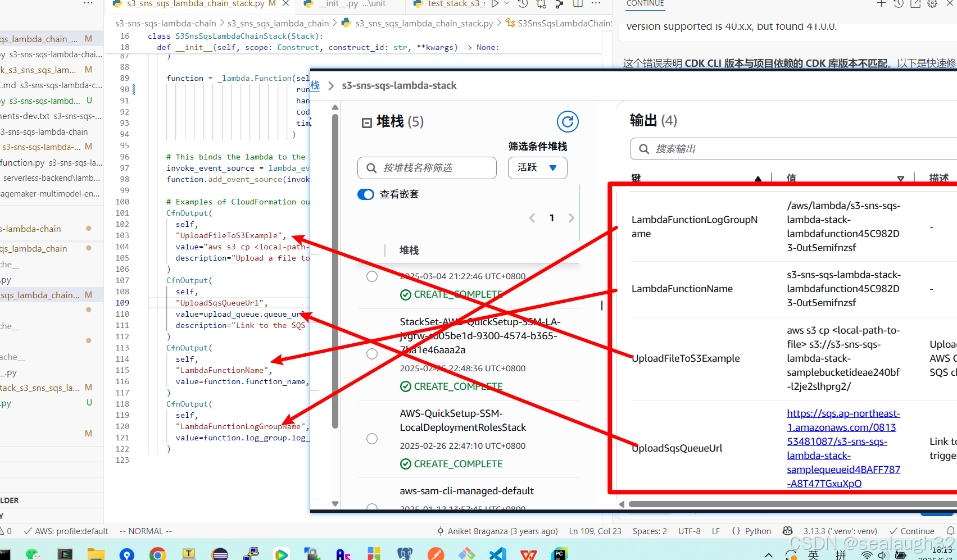957x560 pixels.
Task: Open Chrome from the taskbar
Action: point(158,554)
